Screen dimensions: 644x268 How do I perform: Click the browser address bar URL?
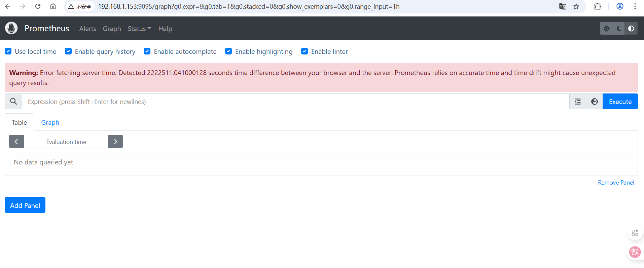249,7
